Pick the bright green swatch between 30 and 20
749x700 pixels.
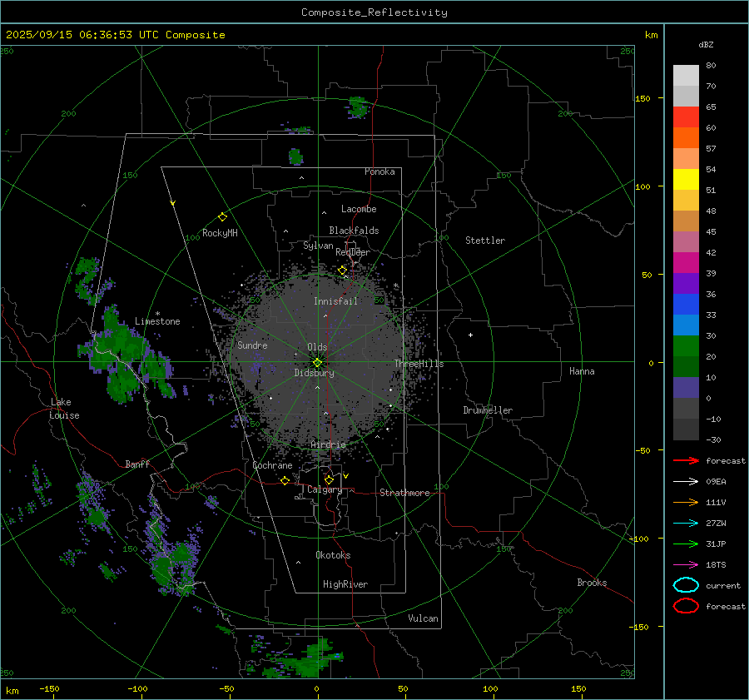(686, 346)
